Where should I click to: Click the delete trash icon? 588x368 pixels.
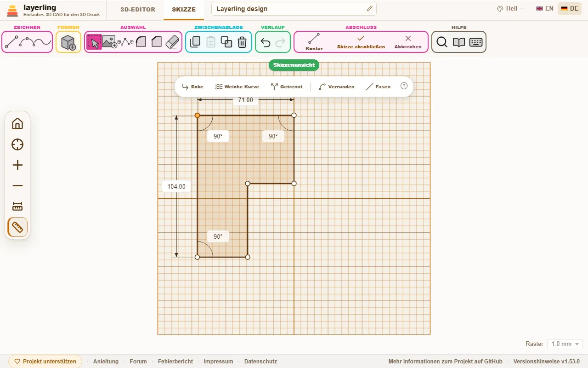[242, 42]
